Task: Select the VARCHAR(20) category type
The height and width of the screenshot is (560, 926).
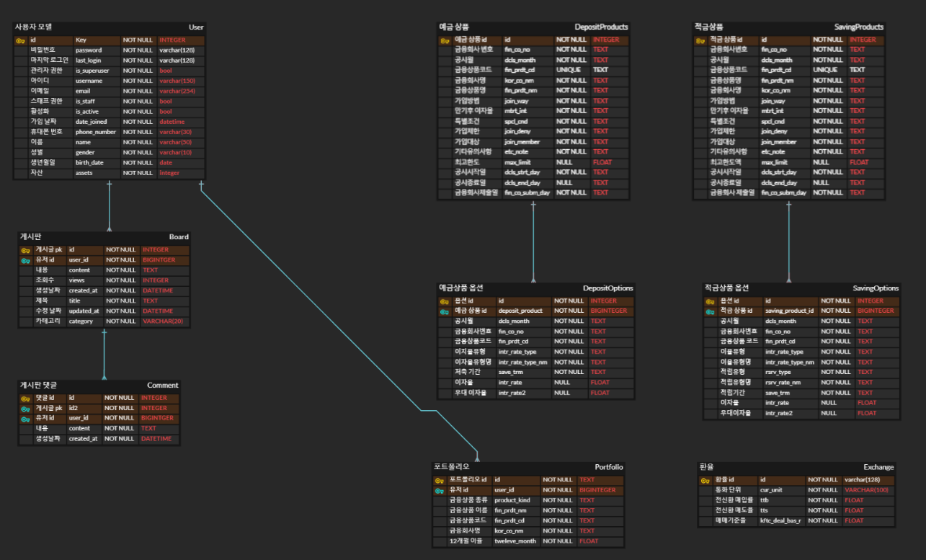Action: click(x=163, y=321)
